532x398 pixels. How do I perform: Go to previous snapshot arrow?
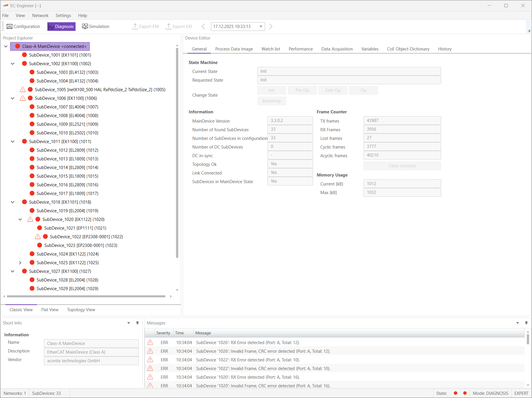[203, 27]
